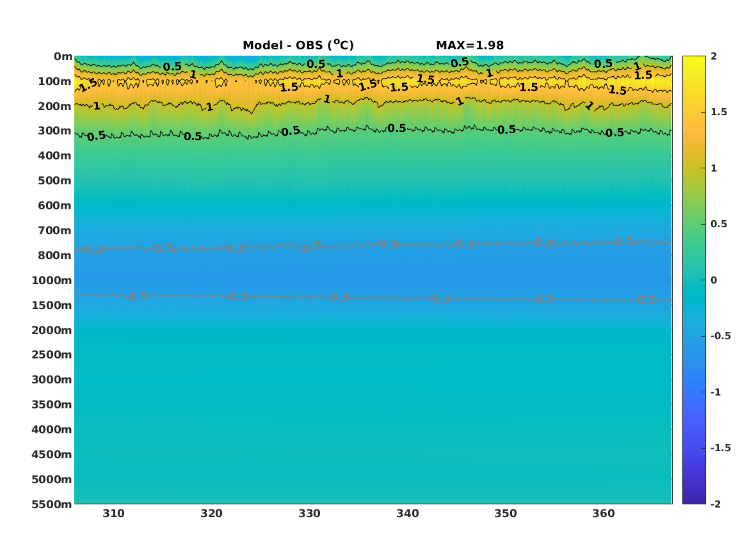Click the "4000m" depth tick label
The image size is (747, 560).
[x=52, y=429]
